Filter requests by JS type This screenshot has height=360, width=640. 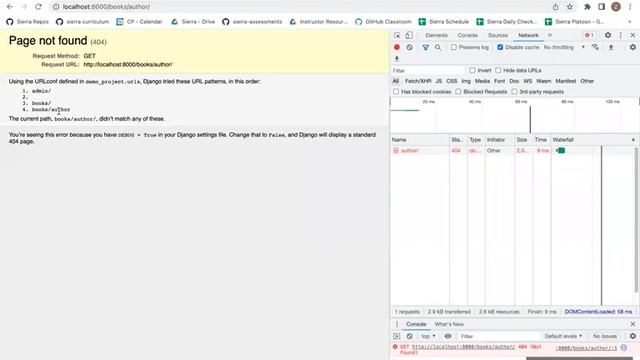click(439, 81)
